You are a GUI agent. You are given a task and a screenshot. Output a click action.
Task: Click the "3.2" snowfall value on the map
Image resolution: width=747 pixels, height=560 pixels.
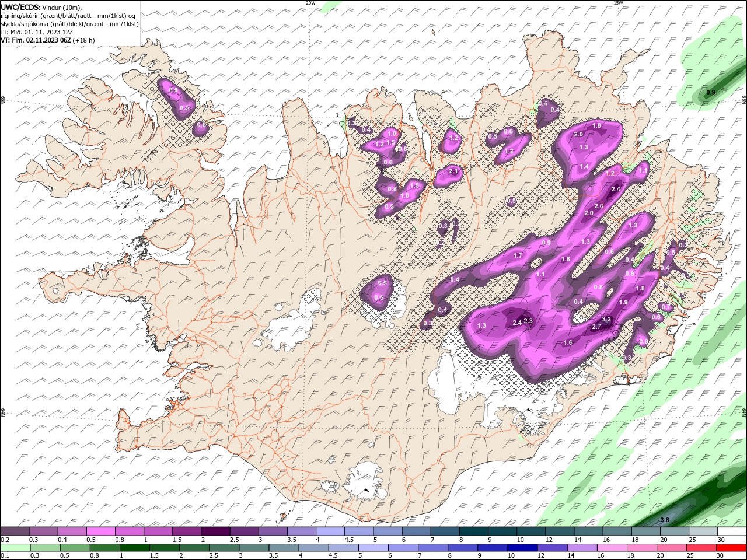point(606,320)
